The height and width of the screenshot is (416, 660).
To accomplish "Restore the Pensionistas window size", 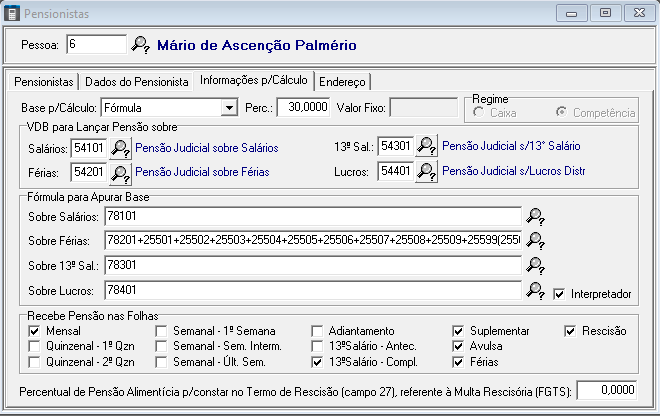I will [x=605, y=13].
